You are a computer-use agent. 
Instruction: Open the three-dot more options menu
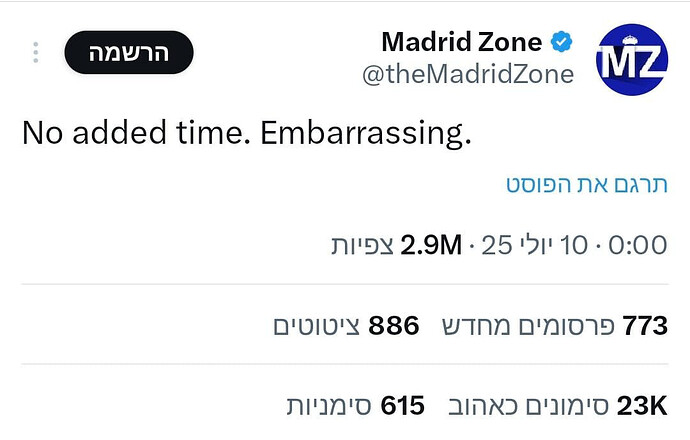[36, 53]
